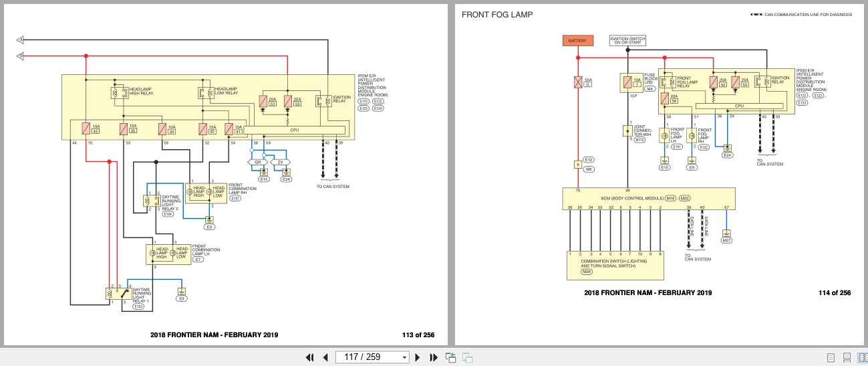Click the M4 connector label
868x366 pixels.
(x=649, y=88)
